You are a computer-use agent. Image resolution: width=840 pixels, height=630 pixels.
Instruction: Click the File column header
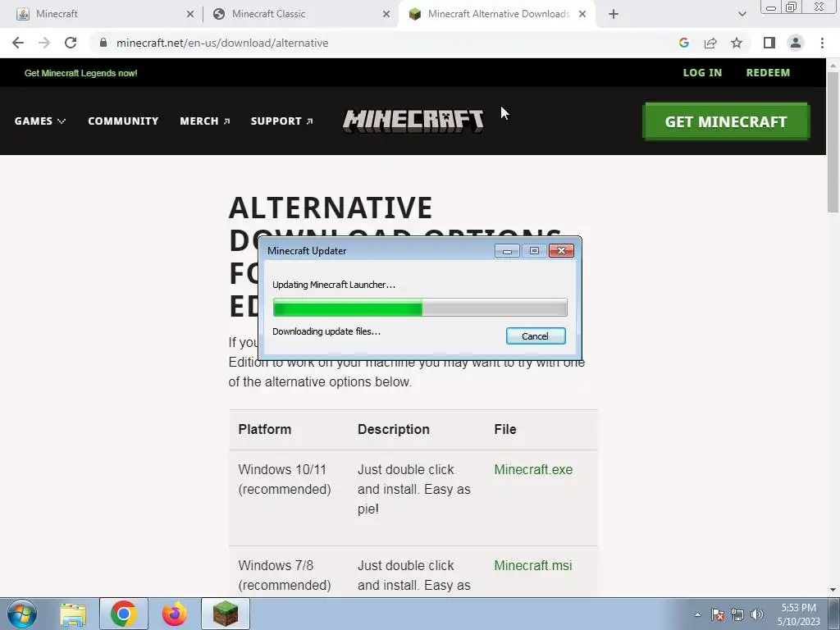(x=505, y=429)
